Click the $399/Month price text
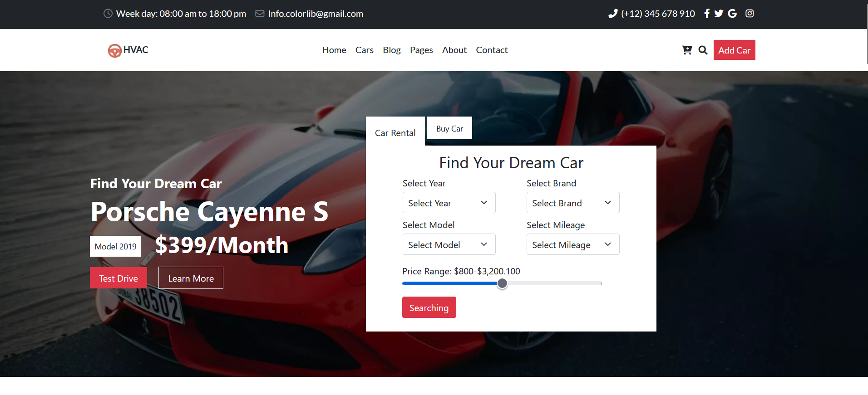 (222, 245)
